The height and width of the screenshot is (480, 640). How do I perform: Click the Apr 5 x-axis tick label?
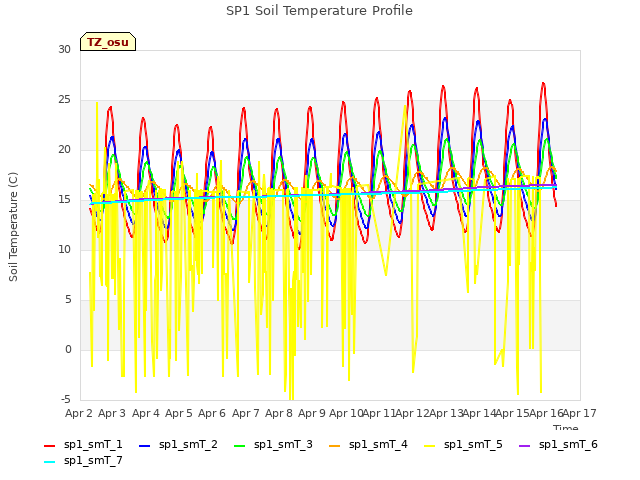click(x=179, y=413)
